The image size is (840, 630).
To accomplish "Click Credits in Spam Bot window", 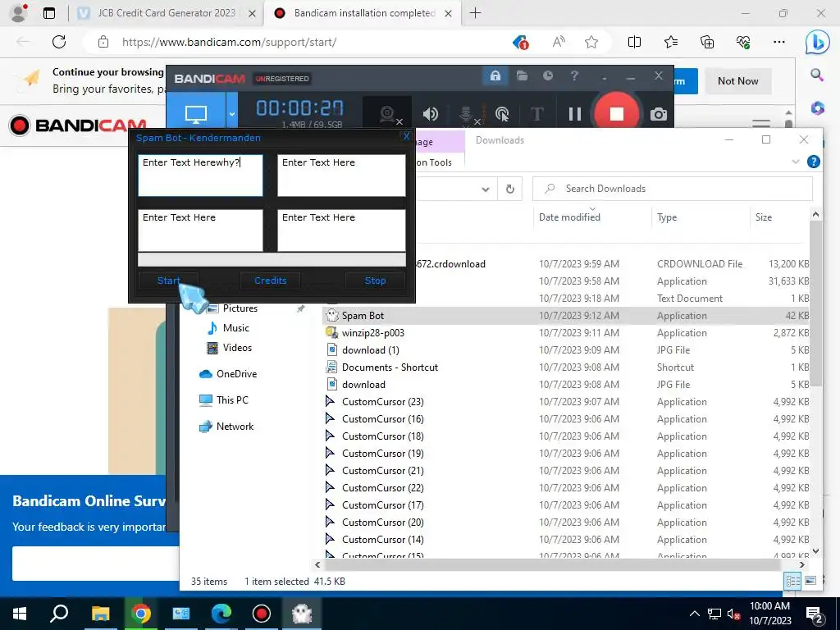I will (270, 281).
